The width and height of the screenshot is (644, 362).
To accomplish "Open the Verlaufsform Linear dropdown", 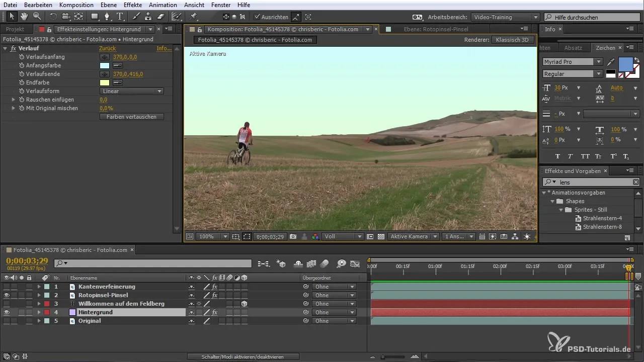I will point(132,92).
